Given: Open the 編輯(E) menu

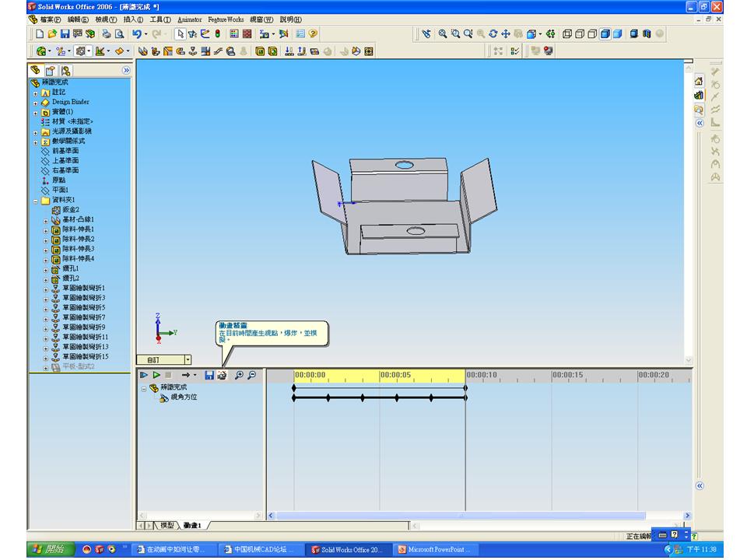Looking at the screenshot, I should 78,19.
